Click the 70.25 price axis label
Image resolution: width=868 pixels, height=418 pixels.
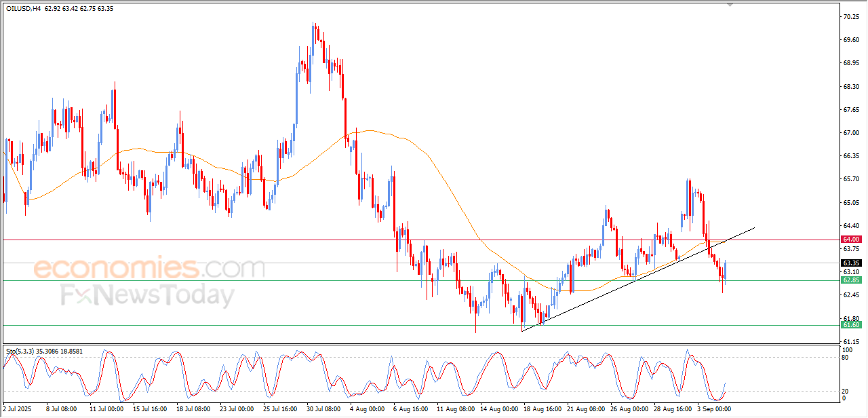[852, 17]
